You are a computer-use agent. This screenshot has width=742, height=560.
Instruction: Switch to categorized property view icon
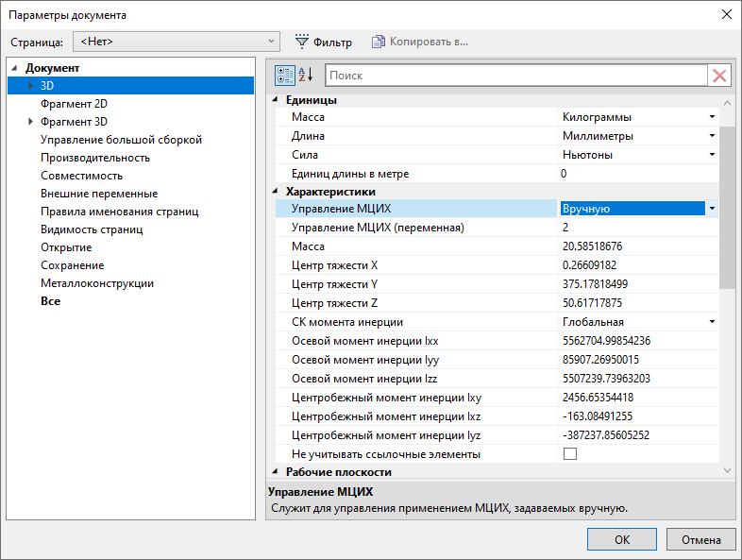(x=285, y=76)
